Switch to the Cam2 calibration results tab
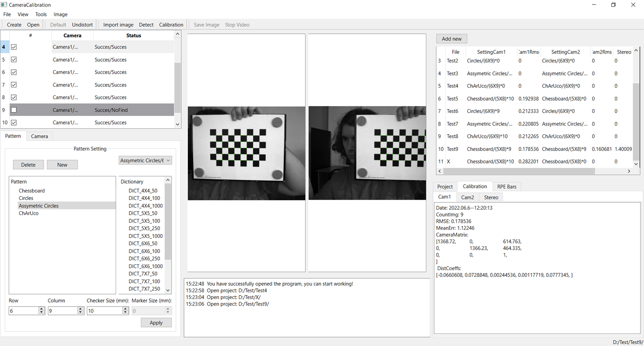This screenshot has width=644, height=346. tap(468, 197)
